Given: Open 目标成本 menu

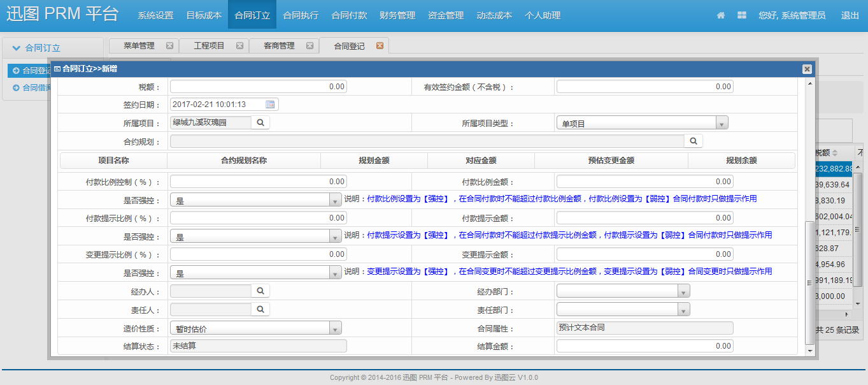Looking at the screenshot, I should [204, 15].
